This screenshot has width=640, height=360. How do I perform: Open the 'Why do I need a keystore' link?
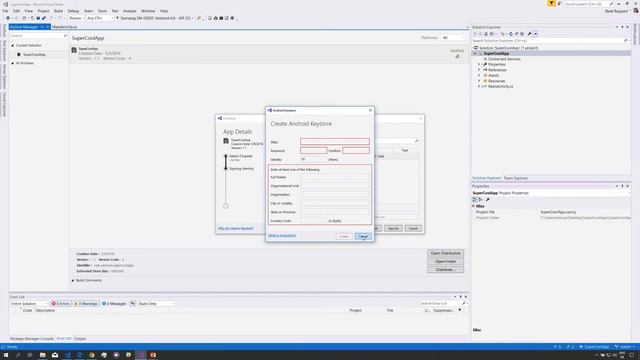click(236, 228)
